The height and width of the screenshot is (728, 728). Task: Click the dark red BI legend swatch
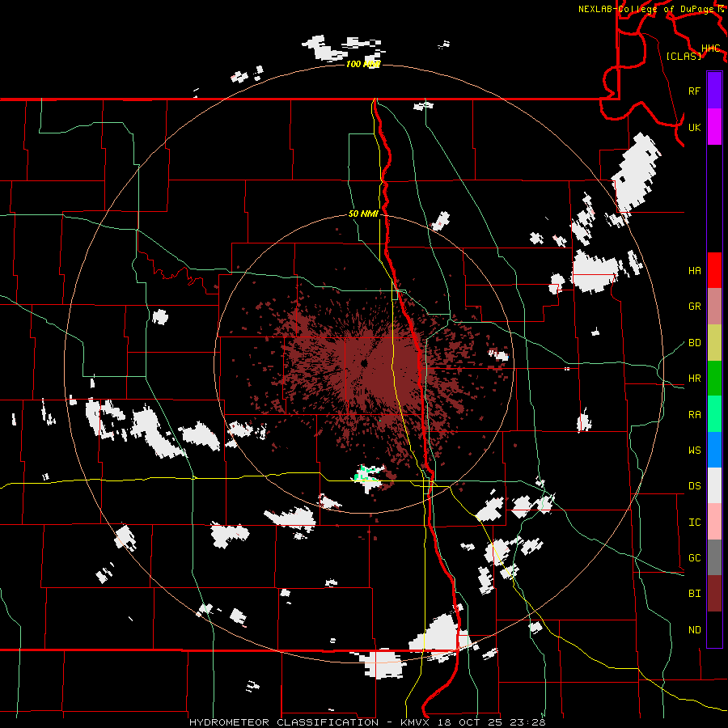[714, 594]
